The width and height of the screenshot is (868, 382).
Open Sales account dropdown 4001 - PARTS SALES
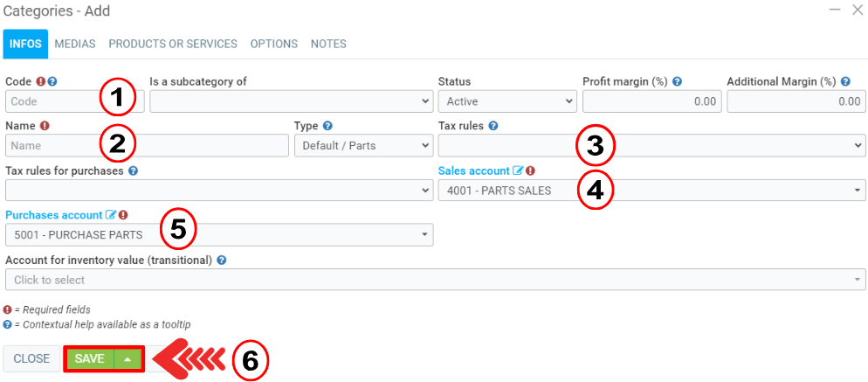click(651, 191)
